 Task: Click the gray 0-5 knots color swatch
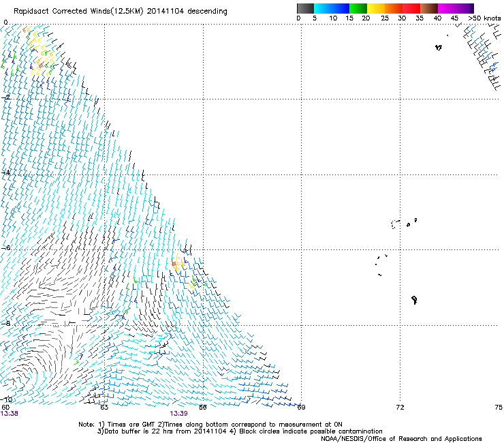[x=305, y=8]
